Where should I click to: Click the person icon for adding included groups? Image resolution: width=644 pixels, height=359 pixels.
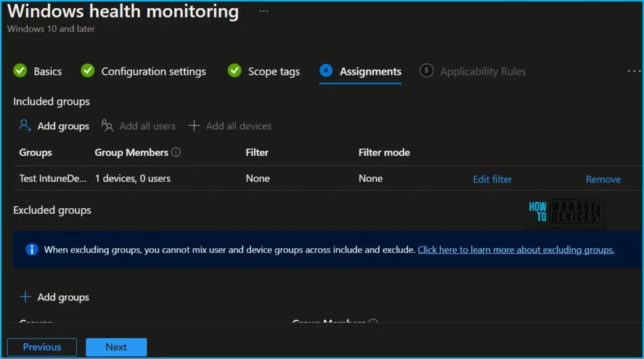25,125
